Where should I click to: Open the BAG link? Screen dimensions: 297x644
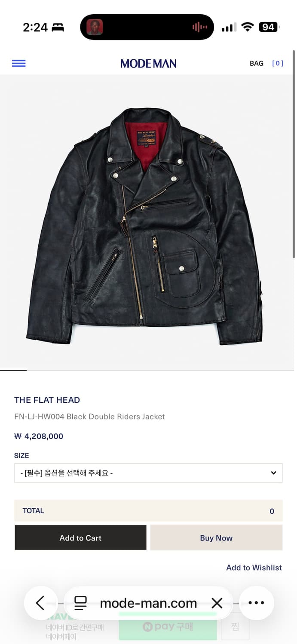click(257, 64)
